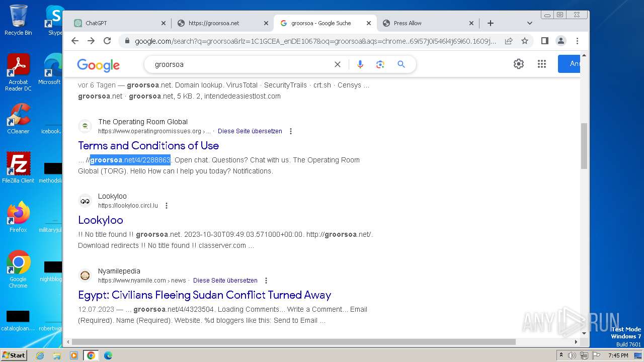644x362 pixels.
Task: Expand the tab search dropdown
Action: 529,23
